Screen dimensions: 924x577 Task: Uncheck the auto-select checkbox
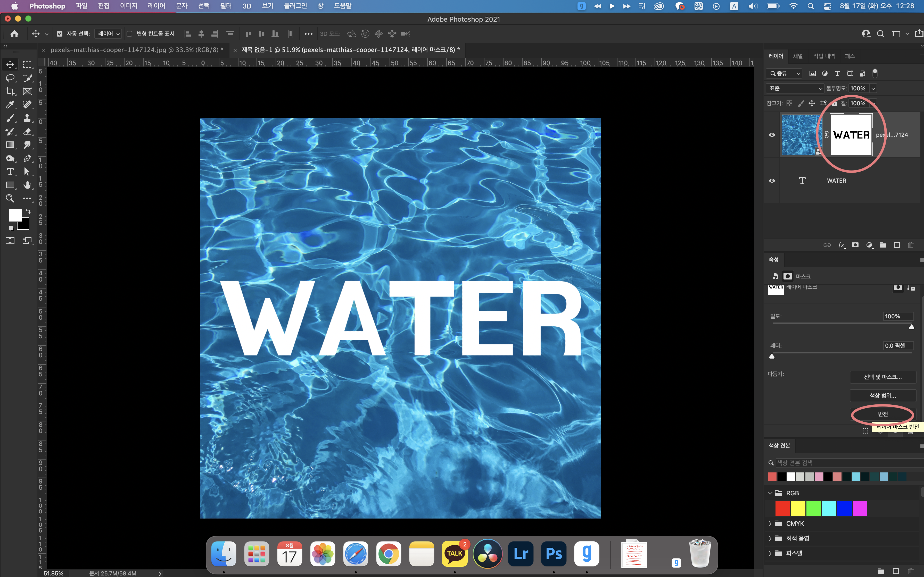point(60,34)
